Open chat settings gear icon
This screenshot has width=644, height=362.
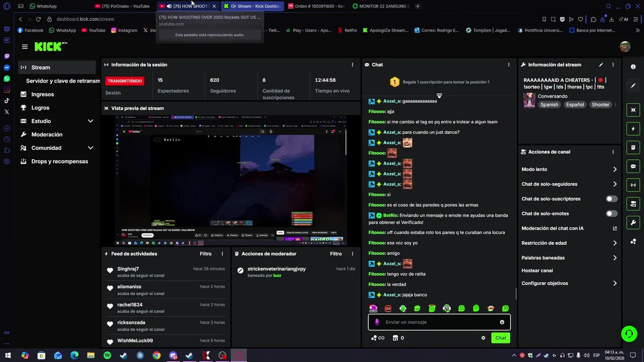483,338
